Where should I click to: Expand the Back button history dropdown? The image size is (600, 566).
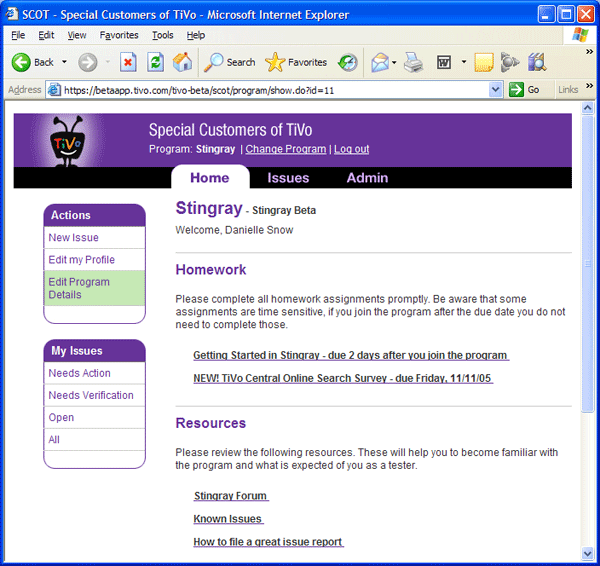click(x=64, y=62)
